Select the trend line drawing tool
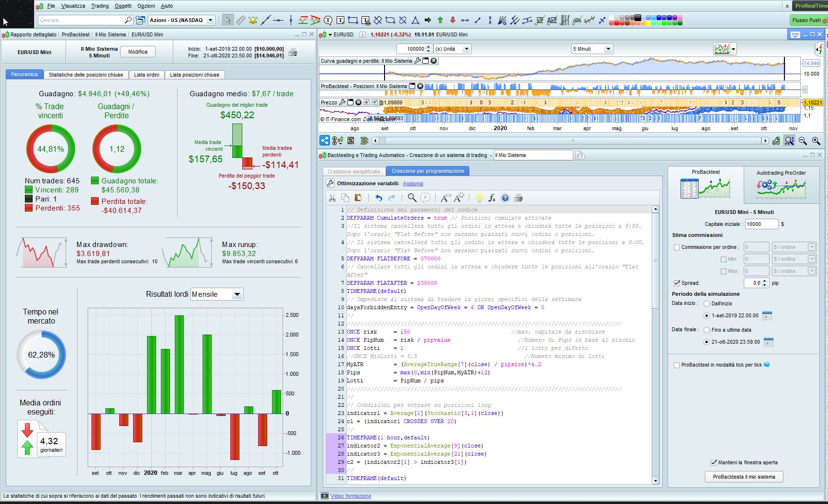The image size is (828, 504). pos(265,20)
